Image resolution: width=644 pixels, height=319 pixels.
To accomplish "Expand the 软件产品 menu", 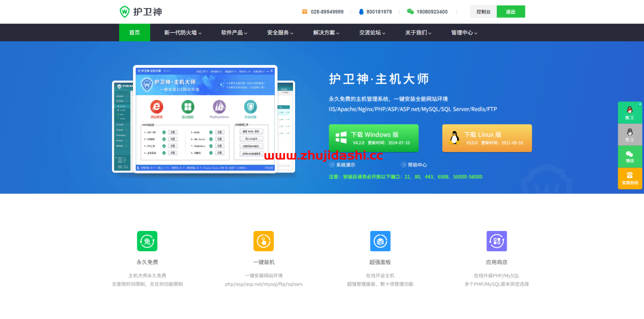I will pos(235,33).
